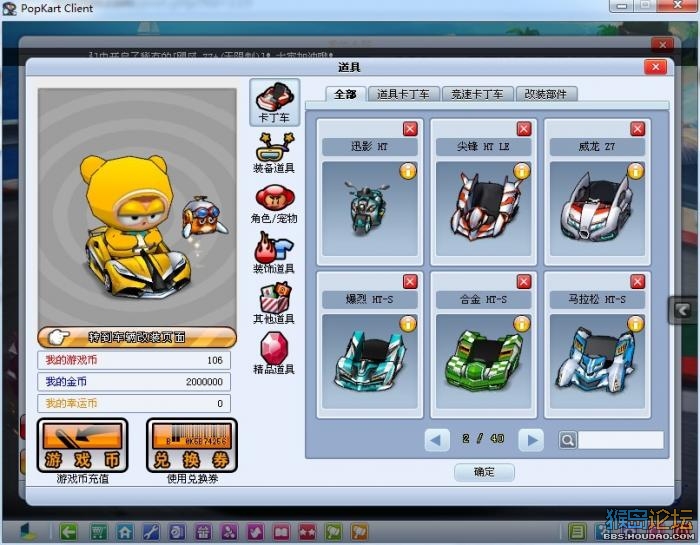Open the wrench settings icon
The height and width of the screenshot is (545, 700).
(x=151, y=532)
